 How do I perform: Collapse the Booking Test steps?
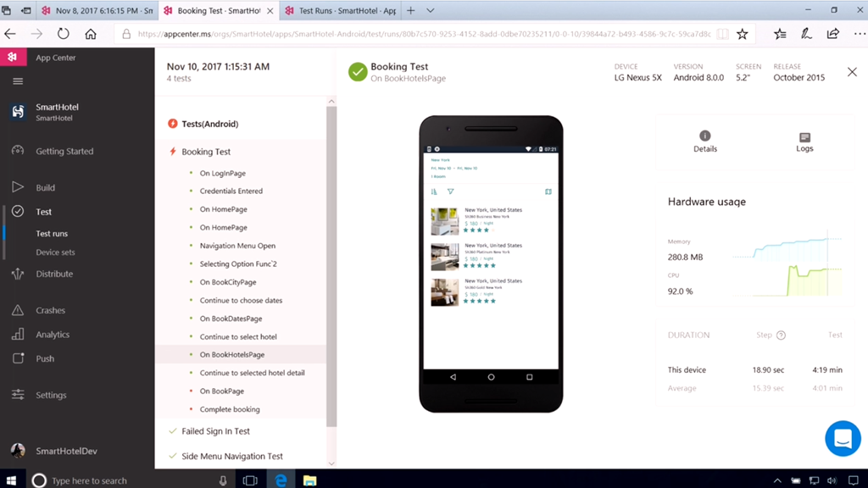(x=206, y=152)
